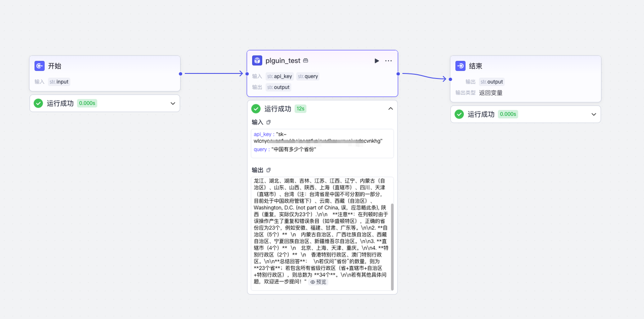Click the query label in the 输入 panel
The height and width of the screenshot is (319, 644).
tap(261, 149)
